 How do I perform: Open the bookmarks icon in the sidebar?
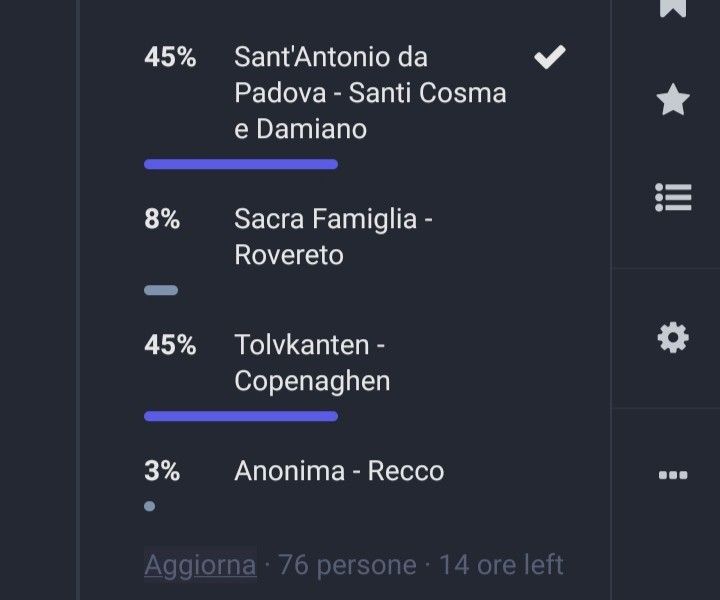[673, 8]
